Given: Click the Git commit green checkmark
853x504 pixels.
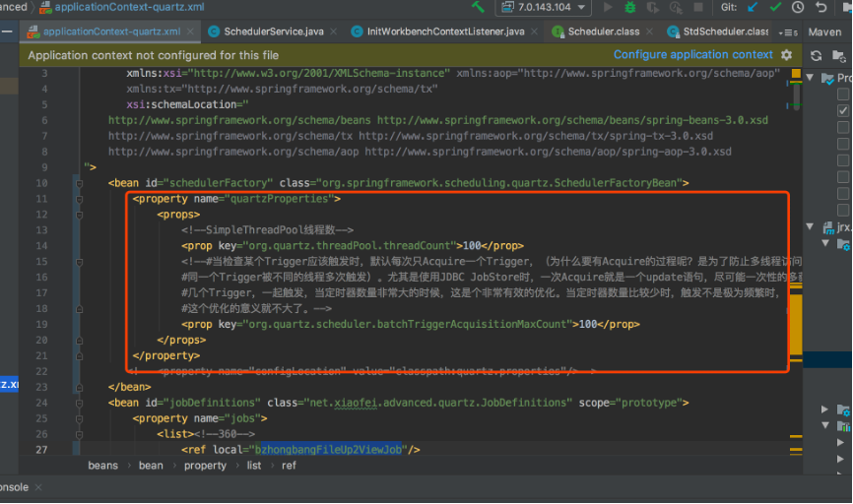Looking at the screenshot, I should (x=775, y=7).
